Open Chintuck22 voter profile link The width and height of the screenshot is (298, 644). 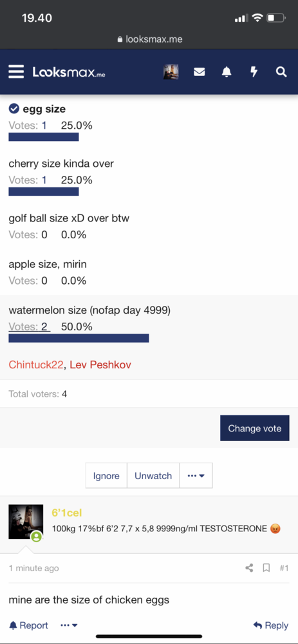pyautogui.click(x=36, y=365)
